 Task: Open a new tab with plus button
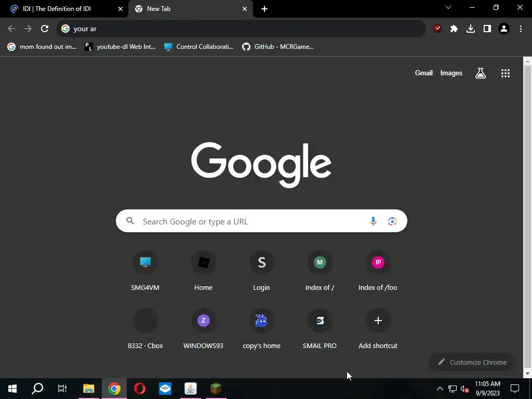pyautogui.click(x=264, y=9)
